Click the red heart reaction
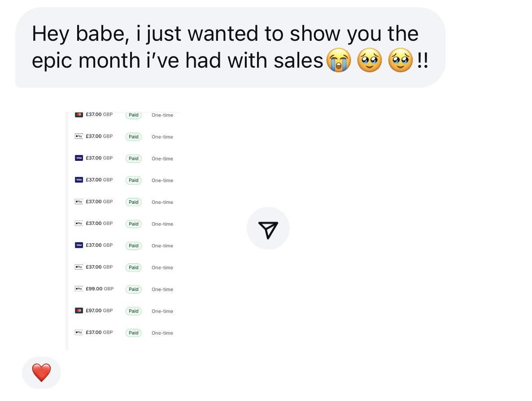The height and width of the screenshot is (401, 532). pos(41,372)
